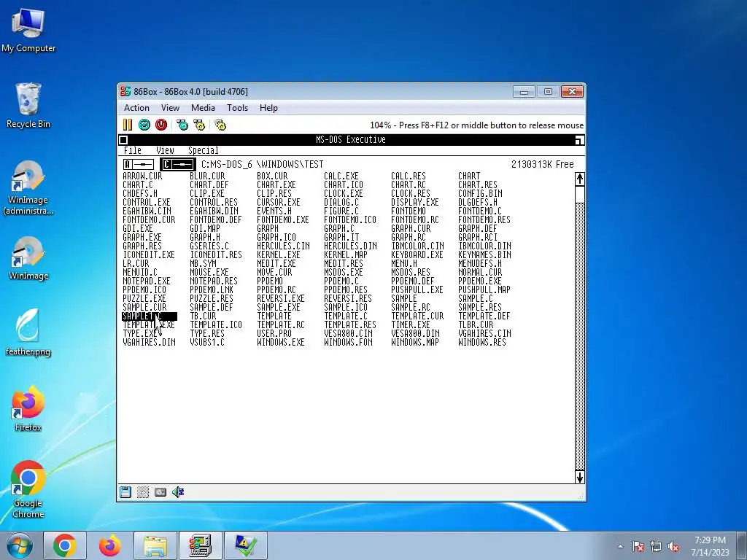Select drive A icon in MS-DOS Executive
747x560 pixels.
pyautogui.click(x=139, y=164)
